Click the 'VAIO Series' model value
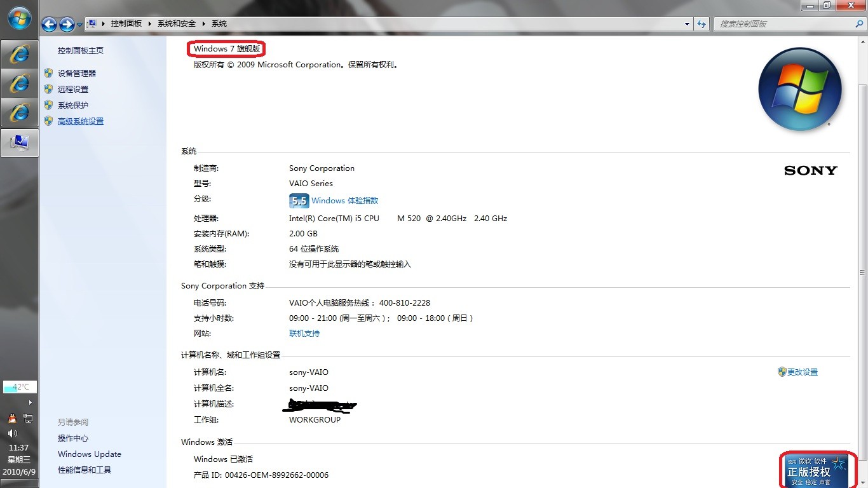Image resolution: width=868 pixels, height=488 pixels. pos(311,184)
